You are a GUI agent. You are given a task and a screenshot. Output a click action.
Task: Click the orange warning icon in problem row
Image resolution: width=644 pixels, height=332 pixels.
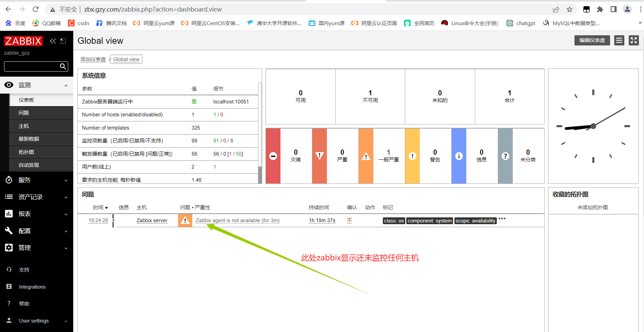(185, 220)
